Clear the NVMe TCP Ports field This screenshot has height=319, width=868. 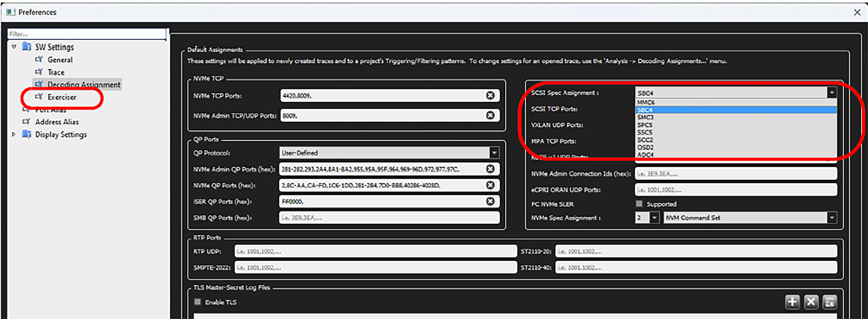click(490, 96)
